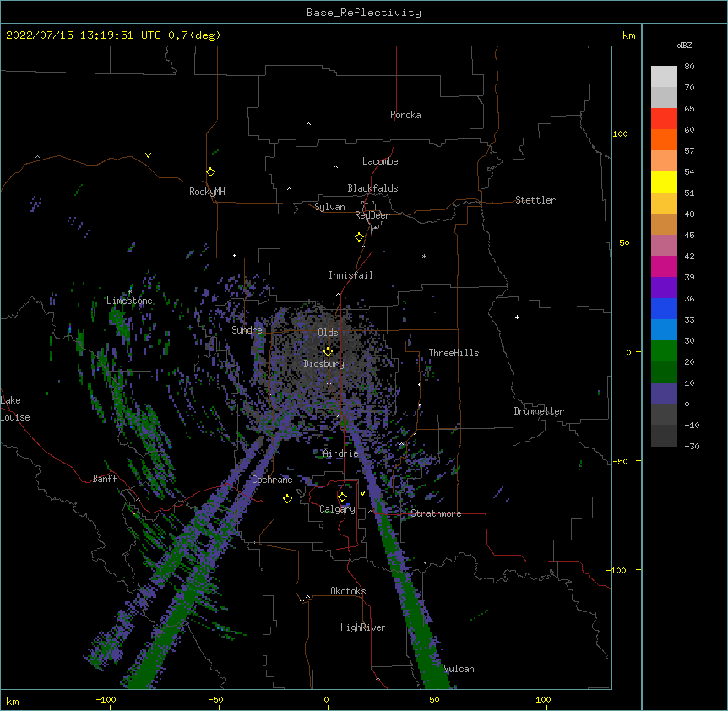Select the yellow diamond marker near Cochrane
This screenshot has width=728, height=711.
pyautogui.click(x=287, y=498)
